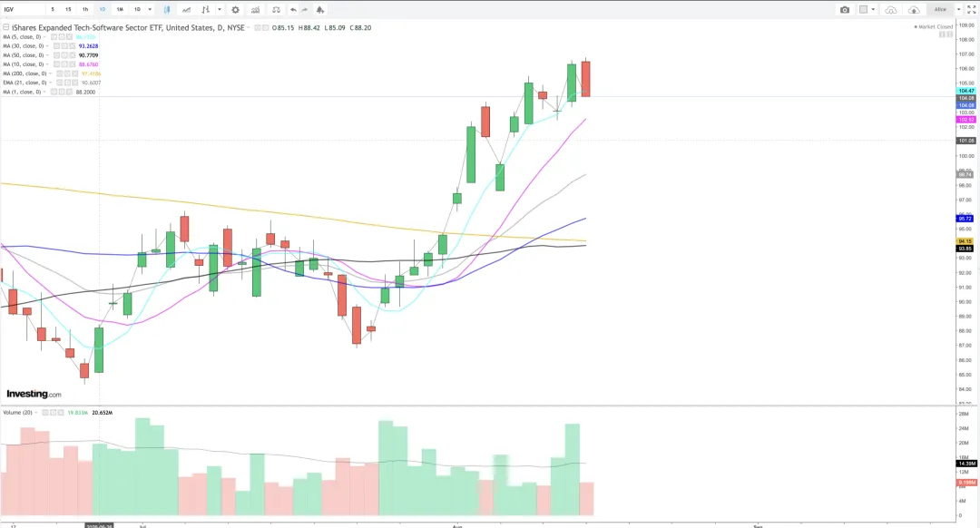The height and width of the screenshot is (528, 980).
Task: Expand the iShares ETF title options arrow
Action: pos(248,27)
